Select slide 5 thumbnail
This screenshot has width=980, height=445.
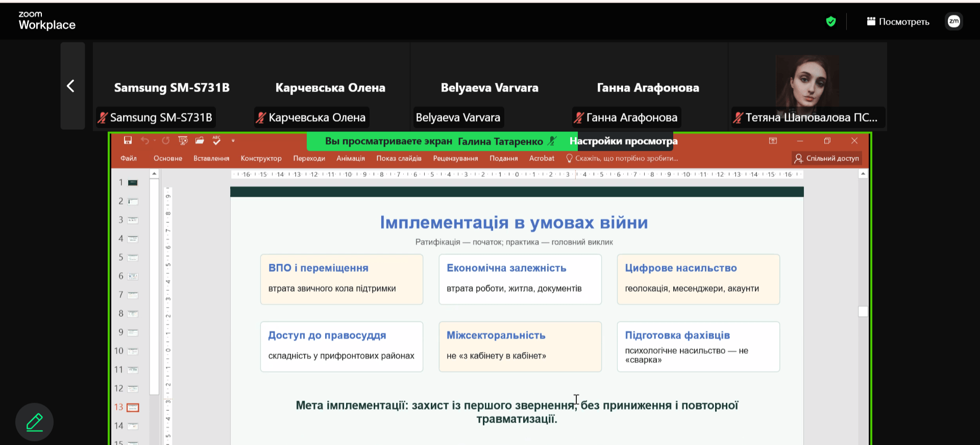click(133, 257)
